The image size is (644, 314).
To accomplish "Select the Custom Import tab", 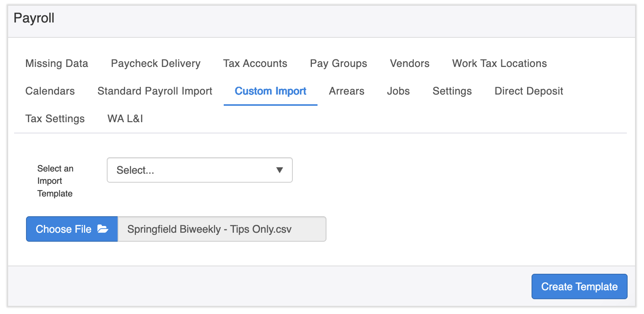I will click(270, 91).
